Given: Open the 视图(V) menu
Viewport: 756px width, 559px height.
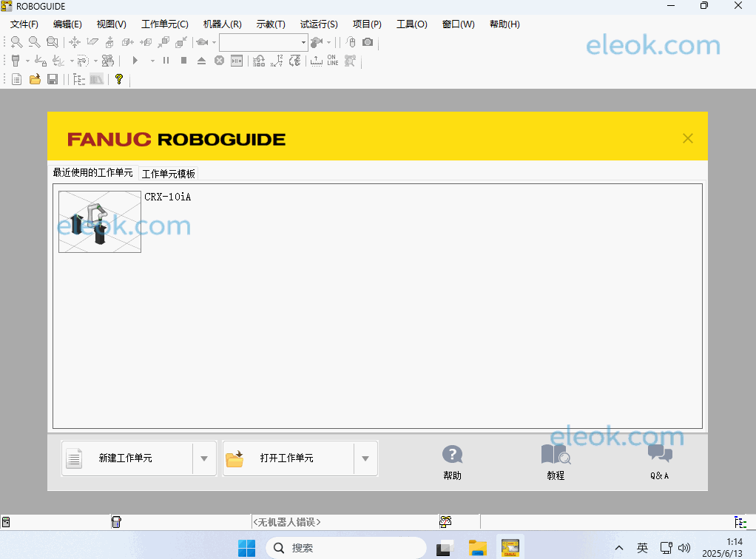Looking at the screenshot, I should click(112, 24).
